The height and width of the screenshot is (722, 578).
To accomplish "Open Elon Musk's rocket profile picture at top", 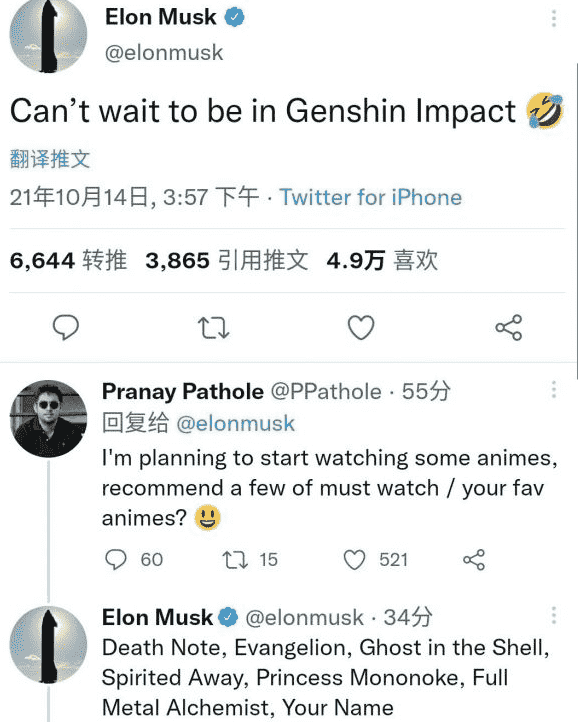I will [48, 35].
